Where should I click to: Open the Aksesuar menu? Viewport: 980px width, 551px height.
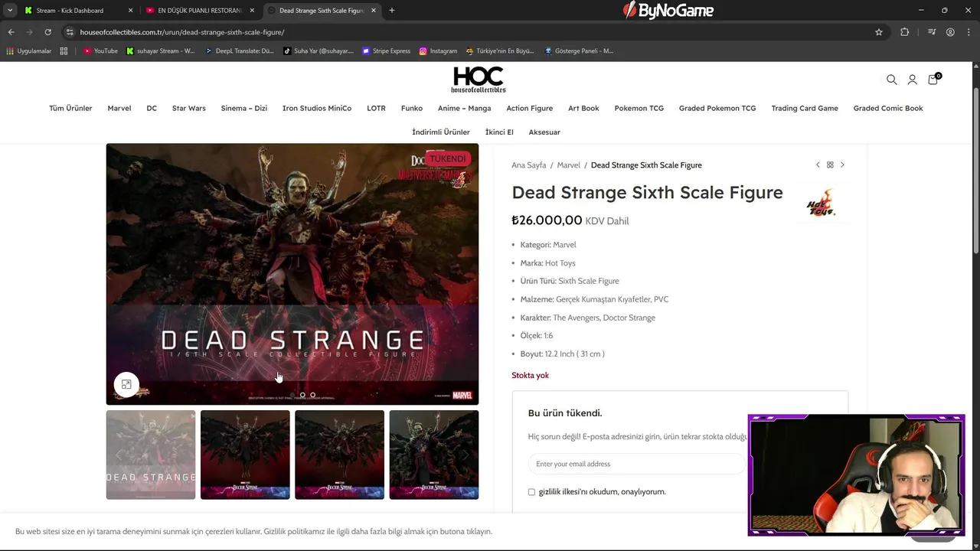544,132
